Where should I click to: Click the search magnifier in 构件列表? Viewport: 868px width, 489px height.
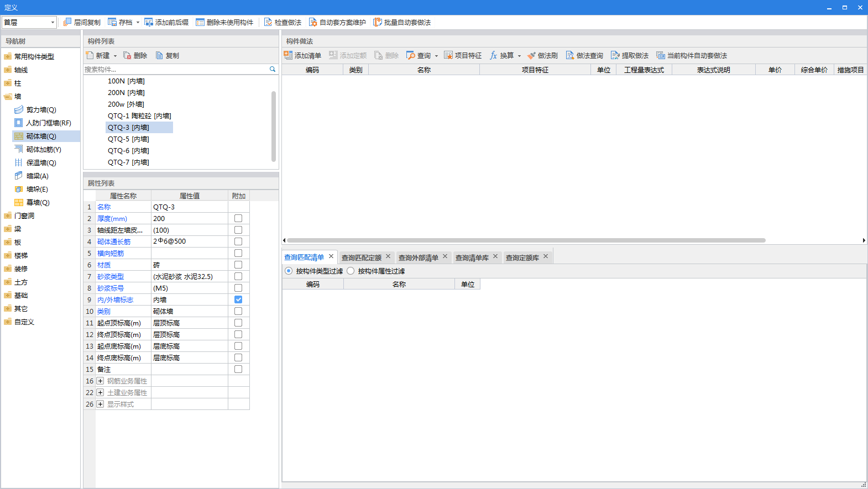273,69
